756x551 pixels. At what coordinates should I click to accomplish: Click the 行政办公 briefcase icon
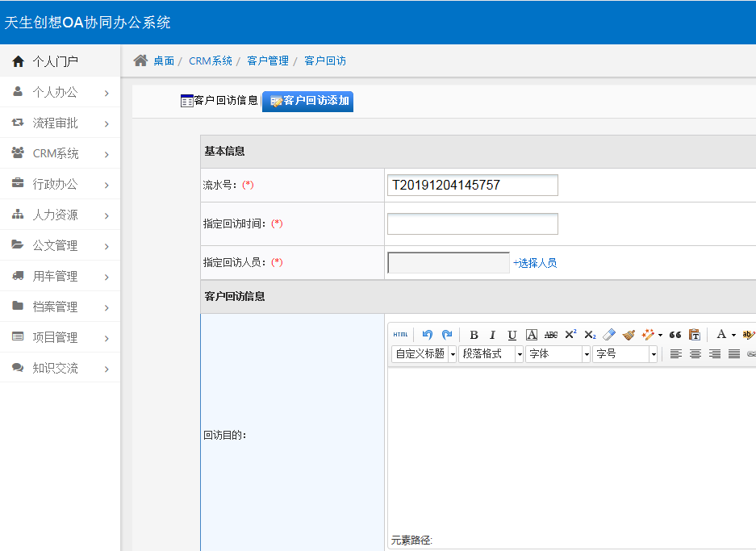click(x=18, y=183)
